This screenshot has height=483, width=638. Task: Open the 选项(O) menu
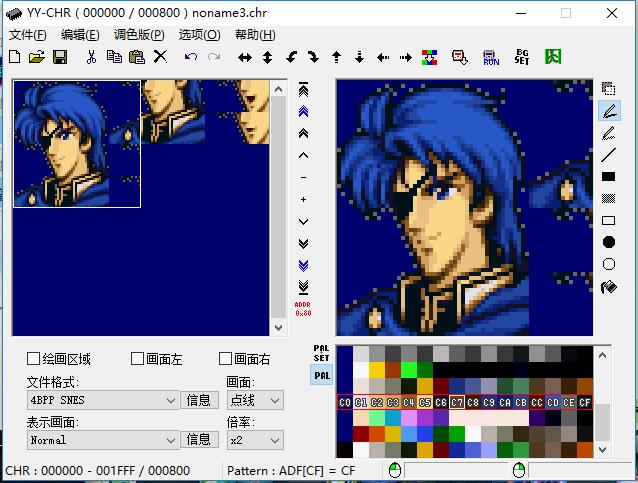click(199, 35)
